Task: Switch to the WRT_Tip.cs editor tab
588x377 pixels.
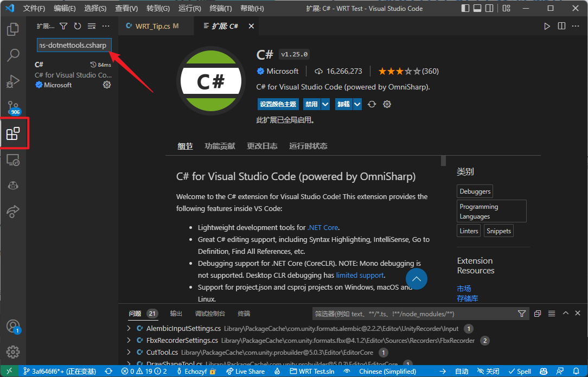Action: [x=156, y=26]
